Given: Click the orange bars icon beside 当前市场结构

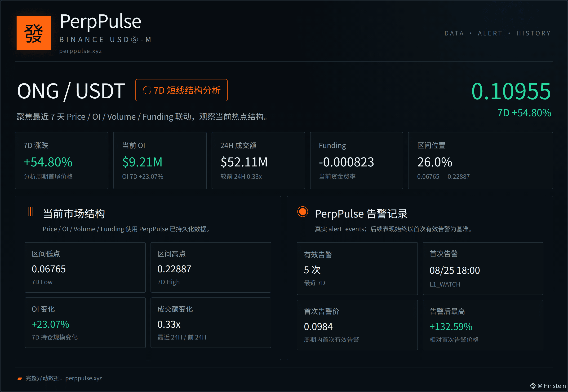Looking at the screenshot, I should (31, 211).
